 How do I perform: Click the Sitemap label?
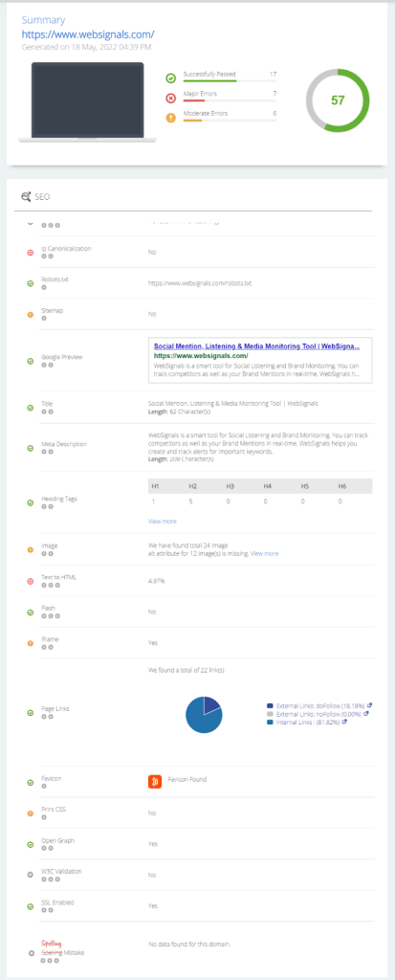pyautogui.click(x=53, y=310)
